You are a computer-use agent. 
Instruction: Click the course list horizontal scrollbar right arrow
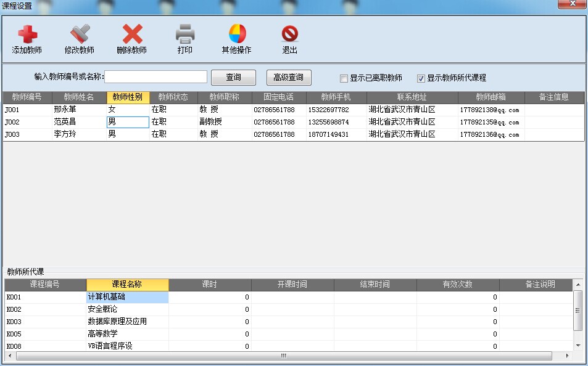tap(568, 356)
